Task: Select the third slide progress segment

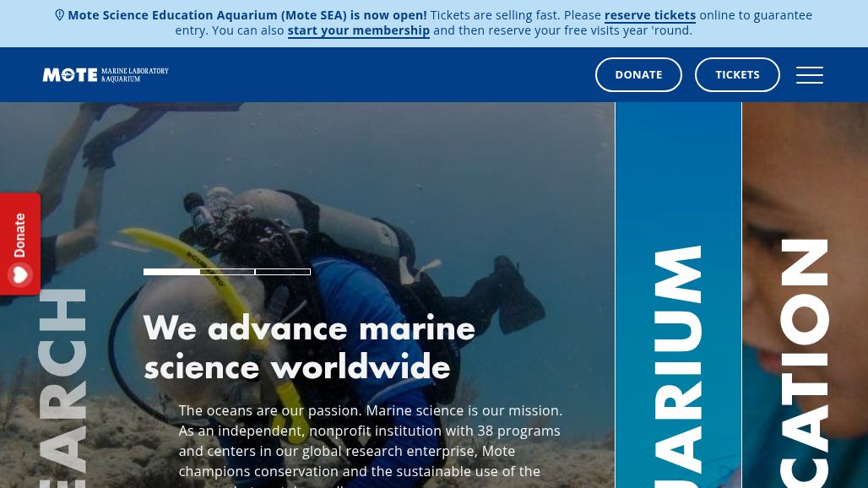Action: pos(283,272)
